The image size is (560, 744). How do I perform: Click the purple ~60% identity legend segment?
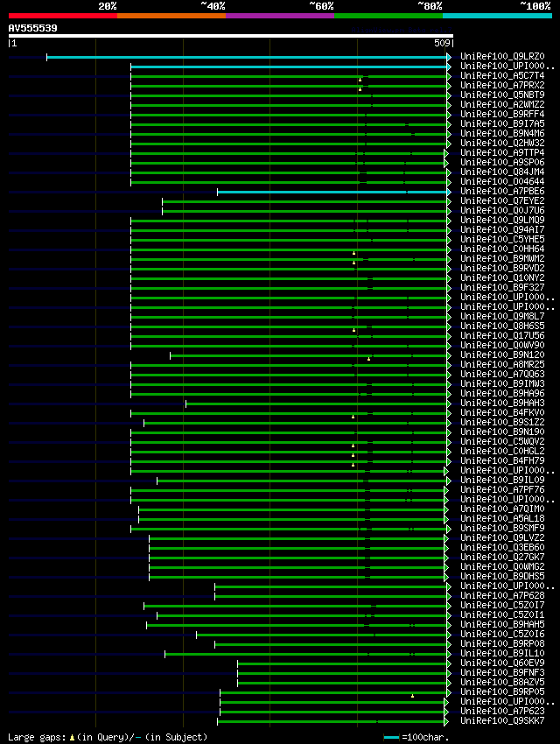point(280,16)
